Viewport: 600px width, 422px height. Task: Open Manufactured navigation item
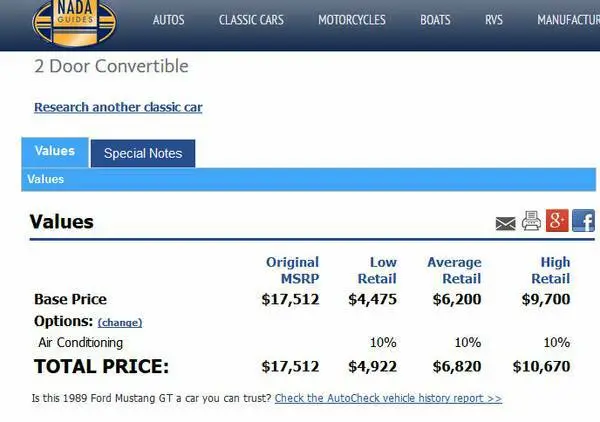568,20
